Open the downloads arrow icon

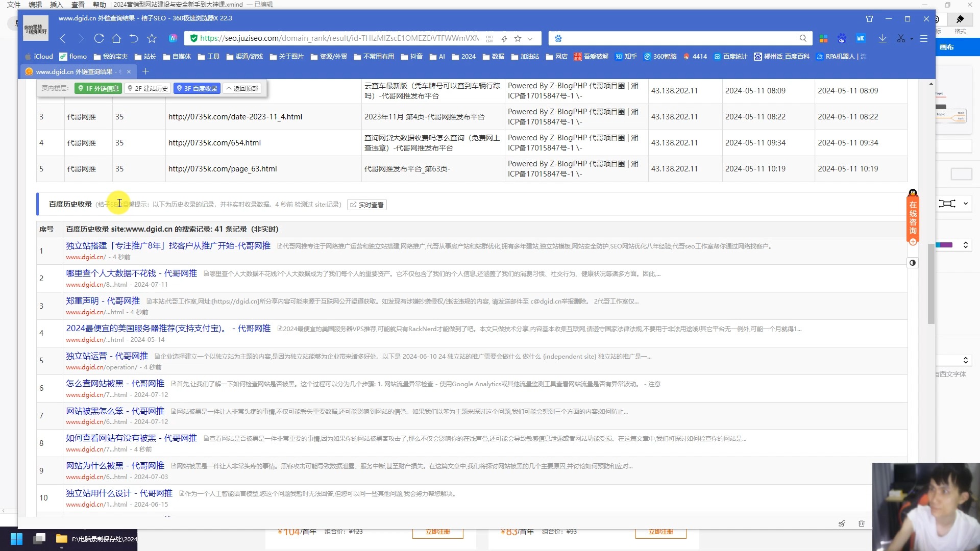tap(883, 38)
